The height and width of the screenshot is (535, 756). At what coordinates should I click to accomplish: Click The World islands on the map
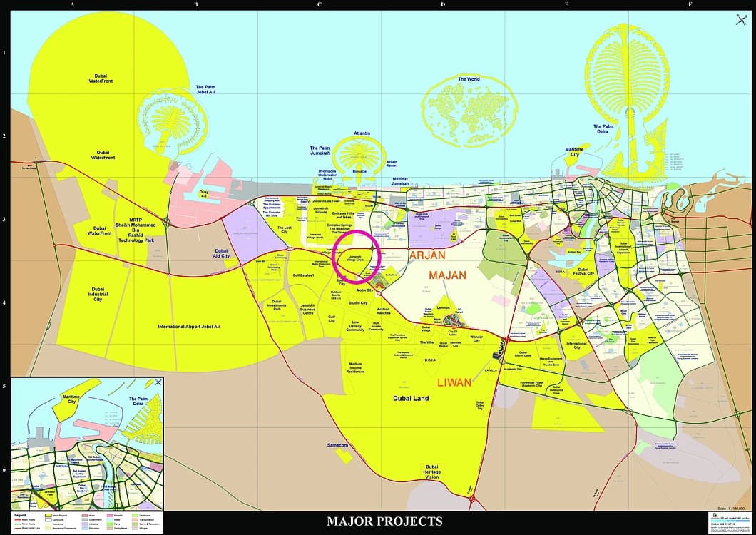[x=468, y=107]
